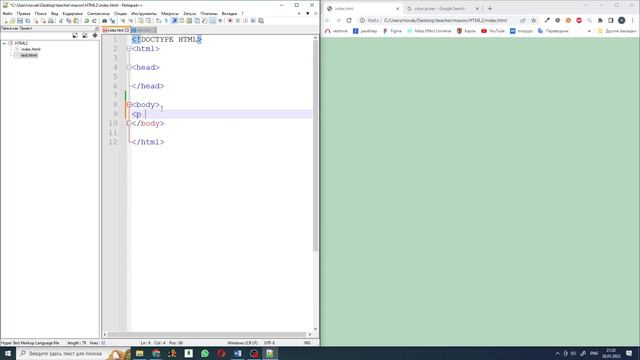Save the current file via toolbar
This screenshot has height=360, width=640.
click(x=20, y=20)
